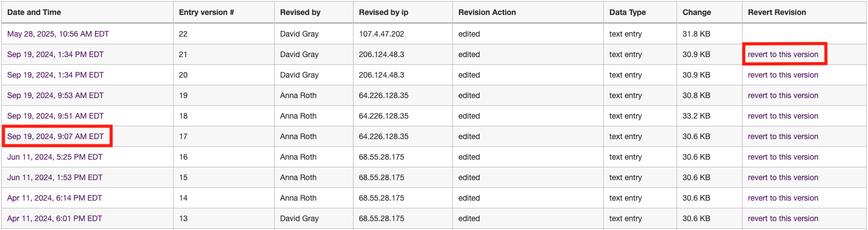
Task: Revert to entry version 16
Action: tap(783, 157)
